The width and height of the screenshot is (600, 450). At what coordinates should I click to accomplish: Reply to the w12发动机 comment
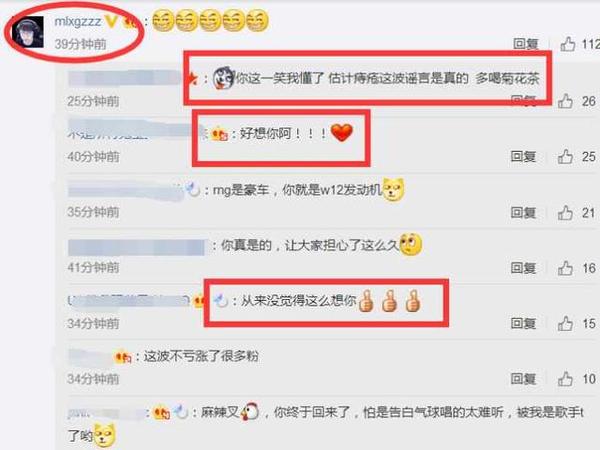click(523, 213)
